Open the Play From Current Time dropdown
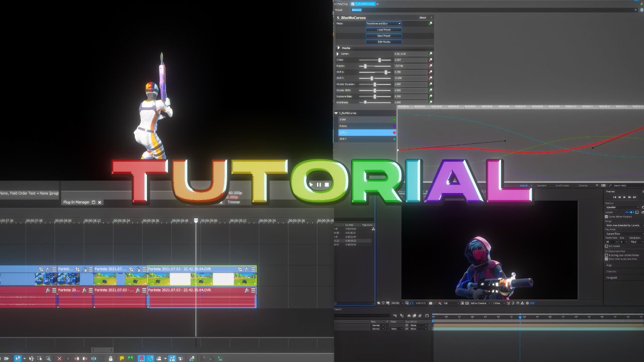 [x=624, y=234]
